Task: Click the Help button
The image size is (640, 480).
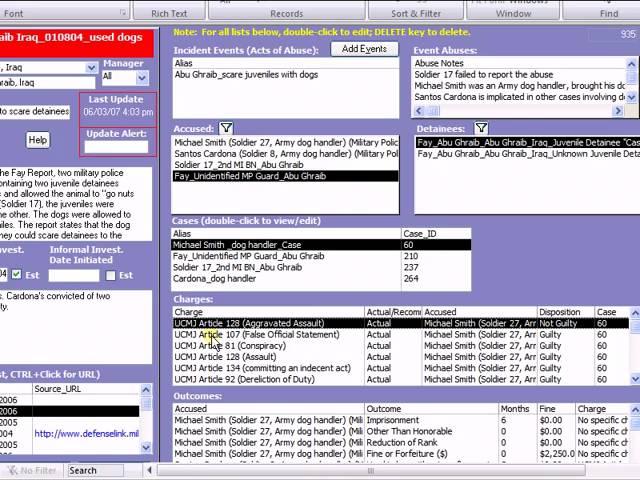Action: click(38, 140)
